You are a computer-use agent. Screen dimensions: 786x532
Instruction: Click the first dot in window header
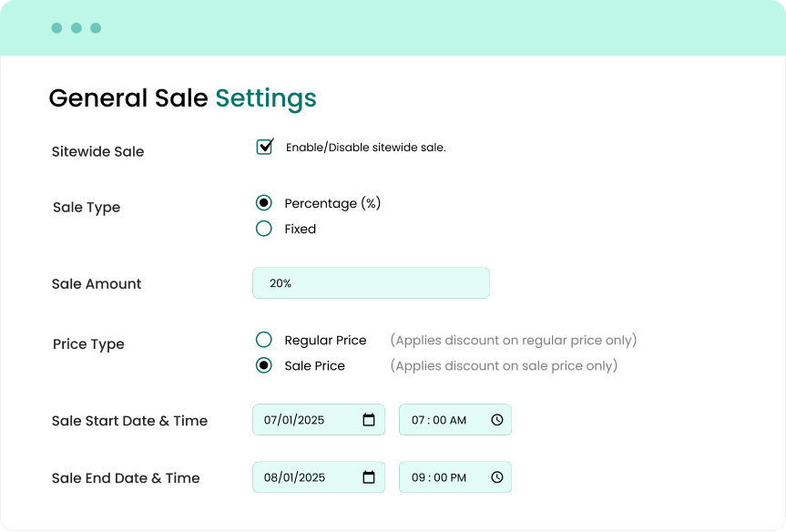coord(56,28)
